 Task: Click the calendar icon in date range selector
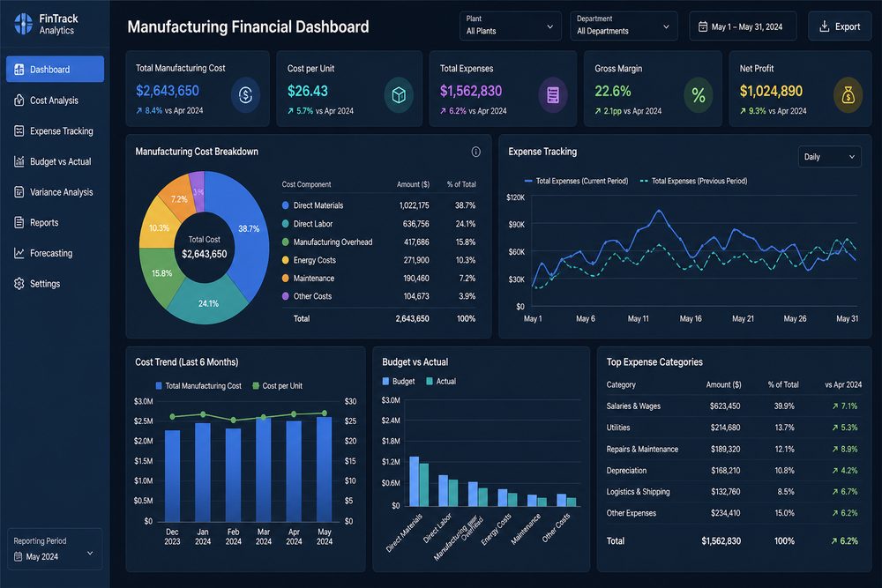(703, 26)
